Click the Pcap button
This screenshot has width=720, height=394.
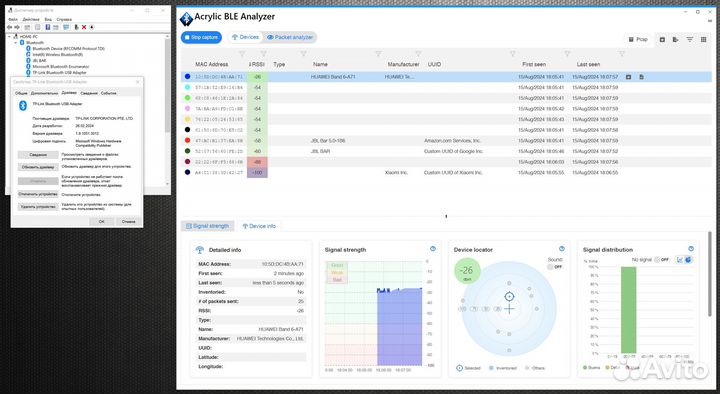click(x=638, y=39)
